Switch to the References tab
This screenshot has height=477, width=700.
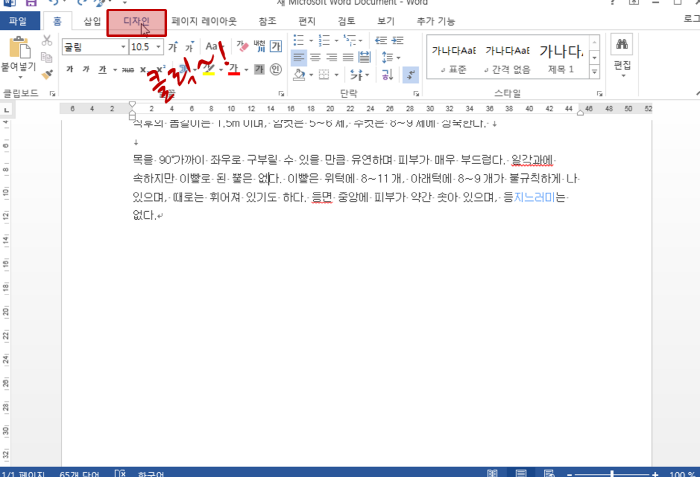click(x=267, y=21)
